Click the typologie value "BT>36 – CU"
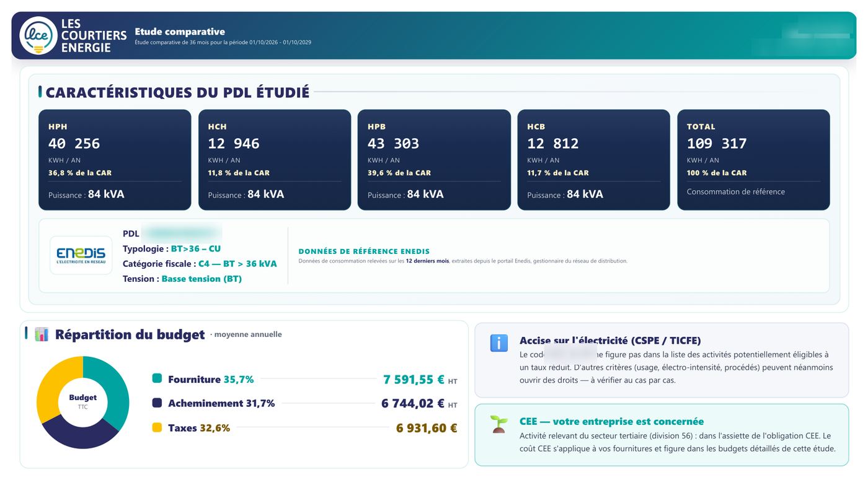 [196, 249]
